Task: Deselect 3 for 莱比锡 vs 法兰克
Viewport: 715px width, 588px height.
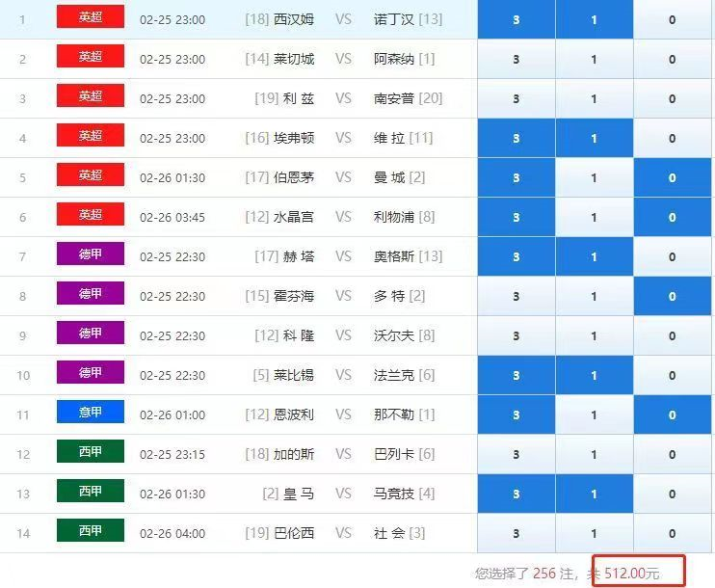Action: coord(516,375)
